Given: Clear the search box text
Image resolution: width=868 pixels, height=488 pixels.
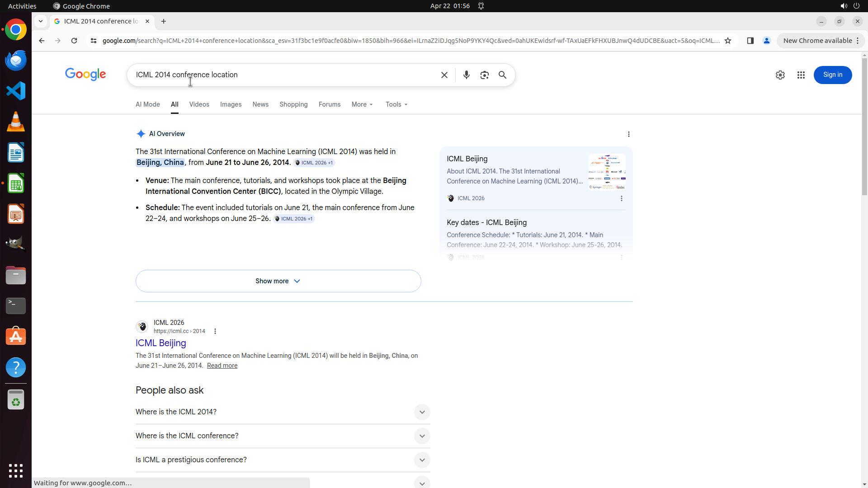Looking at the screenshot, I should [x=444, y=75].
